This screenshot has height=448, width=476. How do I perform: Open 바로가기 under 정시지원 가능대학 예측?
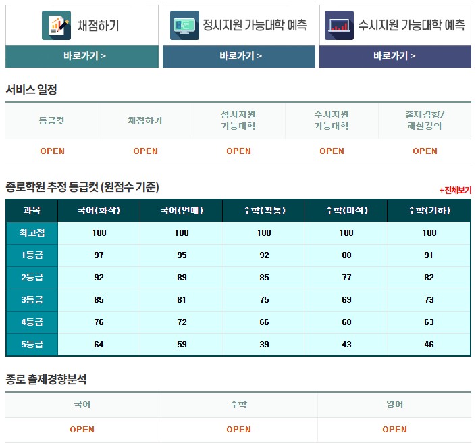239,56
